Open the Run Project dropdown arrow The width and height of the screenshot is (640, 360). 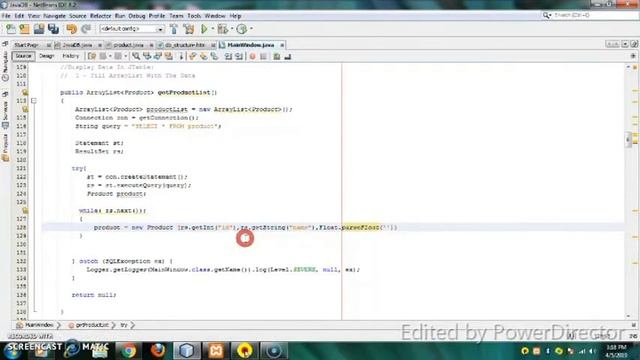213,29
